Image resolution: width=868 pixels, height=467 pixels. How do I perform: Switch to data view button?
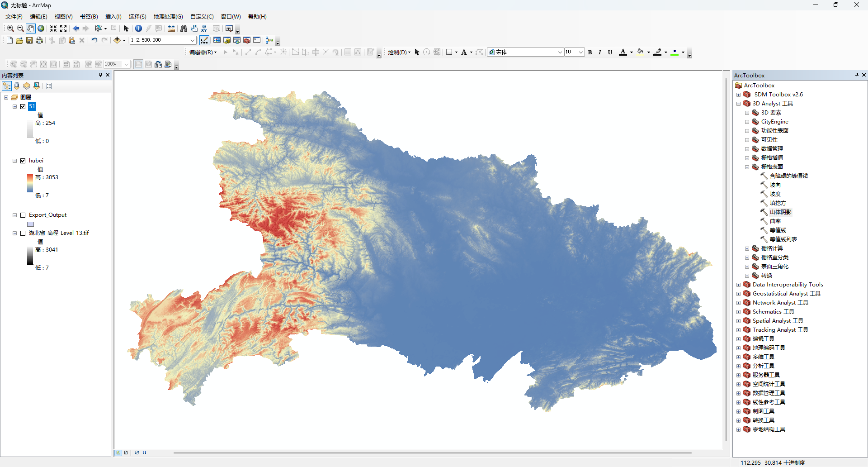pyautogui.click(x=118, y=453)
